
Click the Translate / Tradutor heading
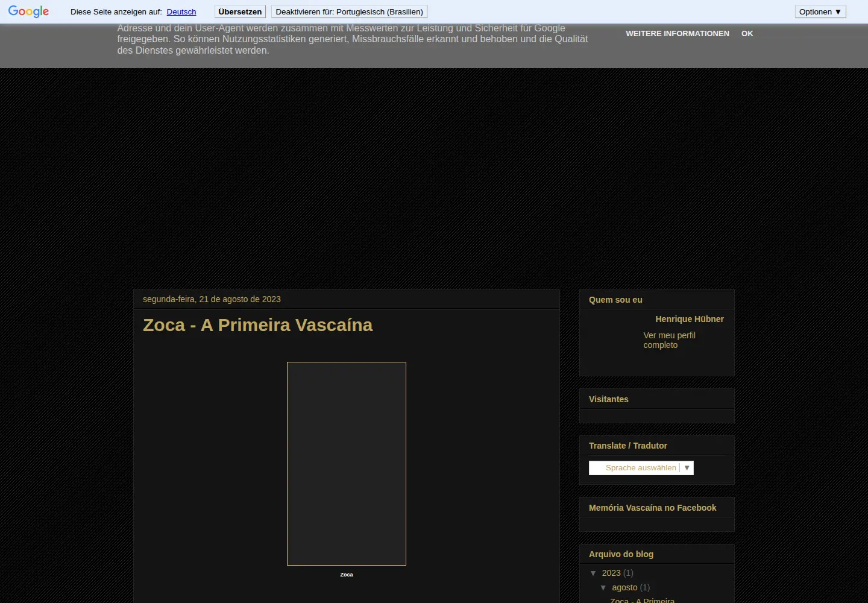coord(628,446)
